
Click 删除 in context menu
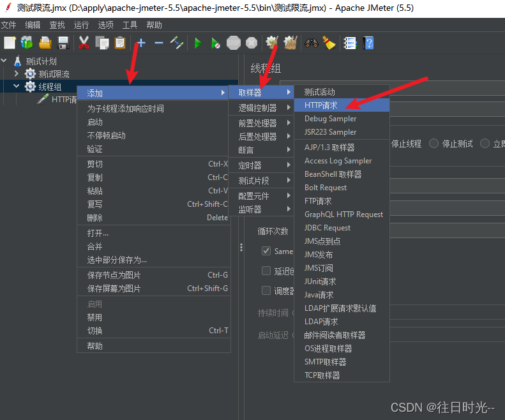[x=154, y=218]
